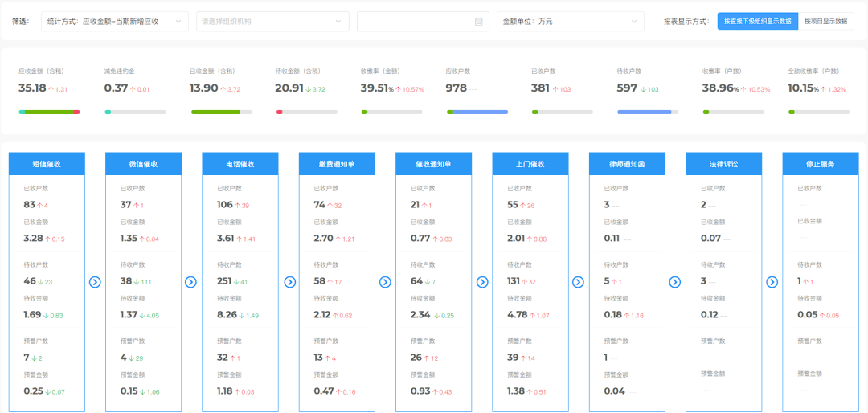Click arrow between 上门催收 and 律师通知函
Viewport: 868px width, 413px height.
click(x=578, y=282)
